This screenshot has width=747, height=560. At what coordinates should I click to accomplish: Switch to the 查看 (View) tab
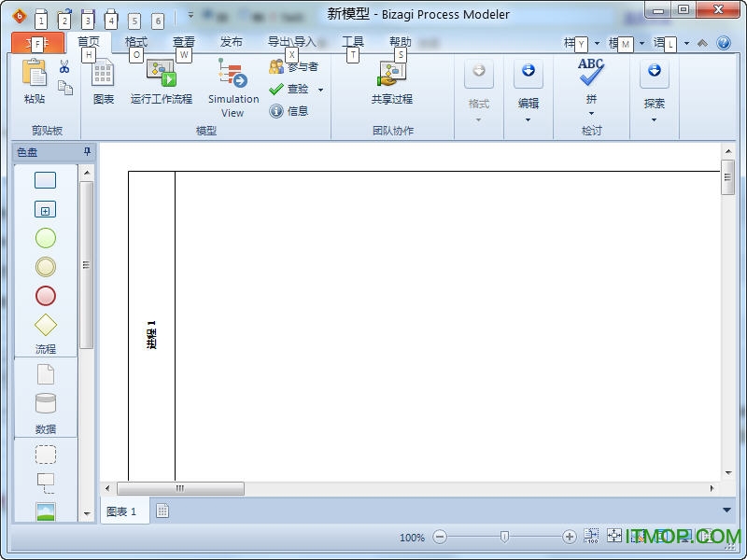pos(183,42)
